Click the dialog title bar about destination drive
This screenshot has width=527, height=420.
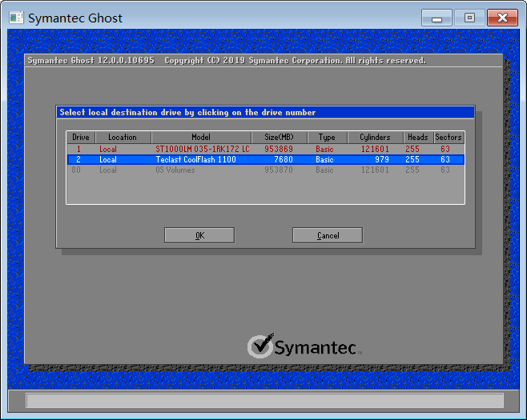tap(265, 113)
